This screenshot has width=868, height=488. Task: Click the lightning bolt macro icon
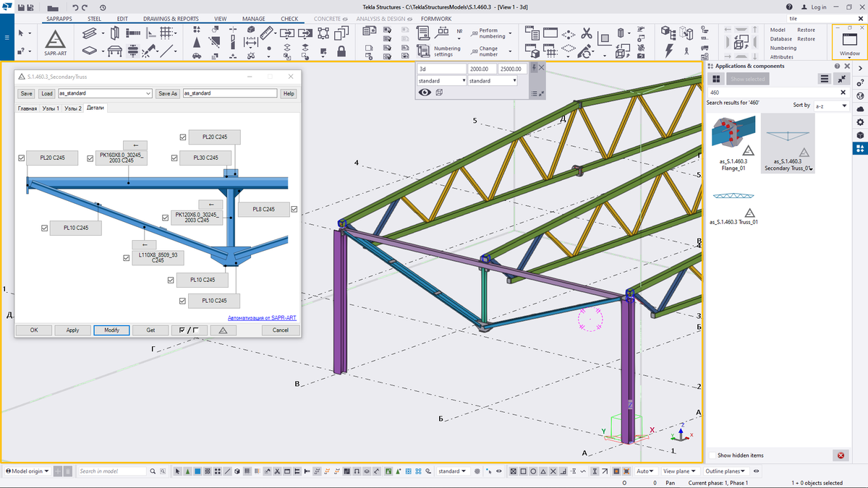(669, 51)
